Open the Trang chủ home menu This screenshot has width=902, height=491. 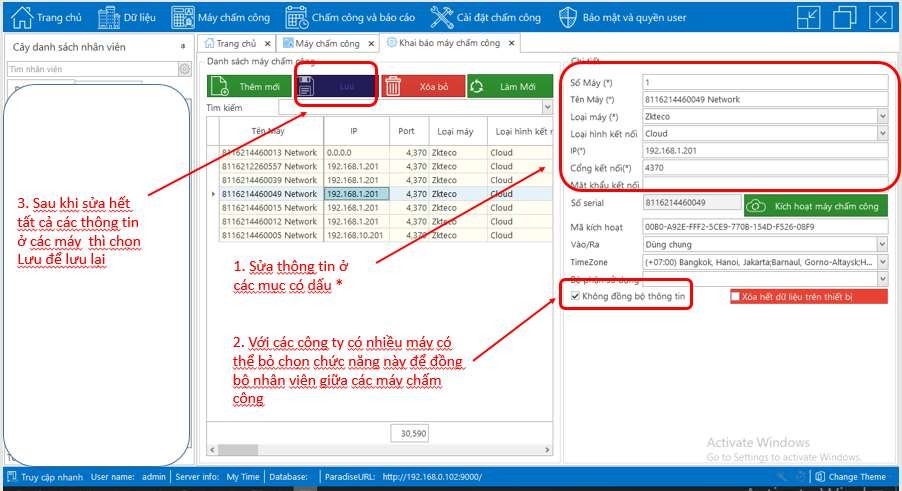tap(47, 17)
